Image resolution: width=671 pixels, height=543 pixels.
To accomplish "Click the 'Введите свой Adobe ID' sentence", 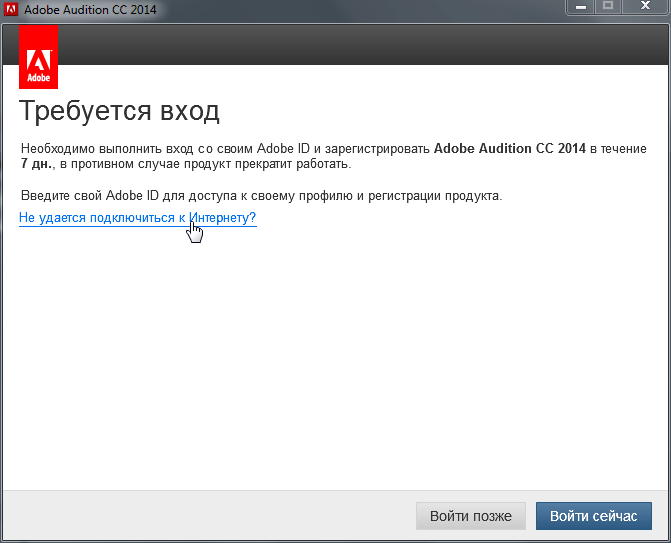I will click(261, 196).
